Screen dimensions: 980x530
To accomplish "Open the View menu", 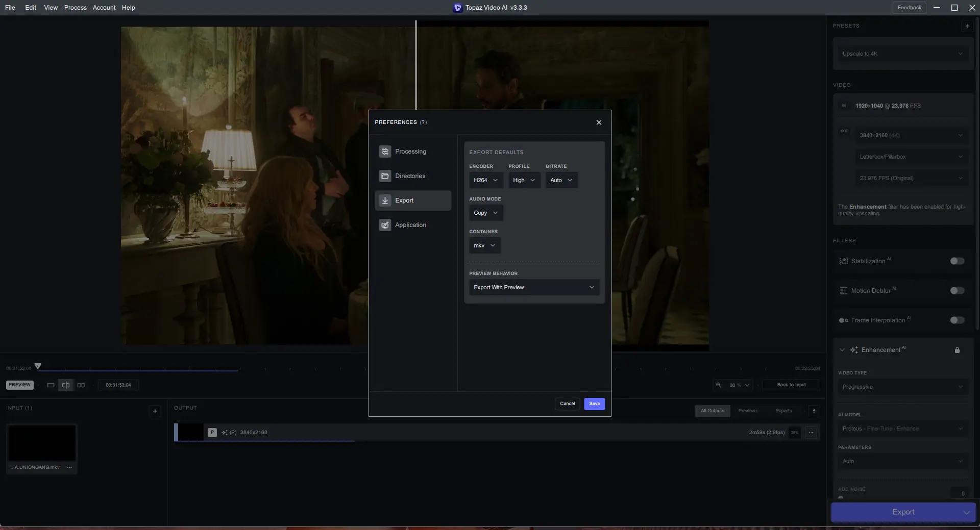I will 51,8.
